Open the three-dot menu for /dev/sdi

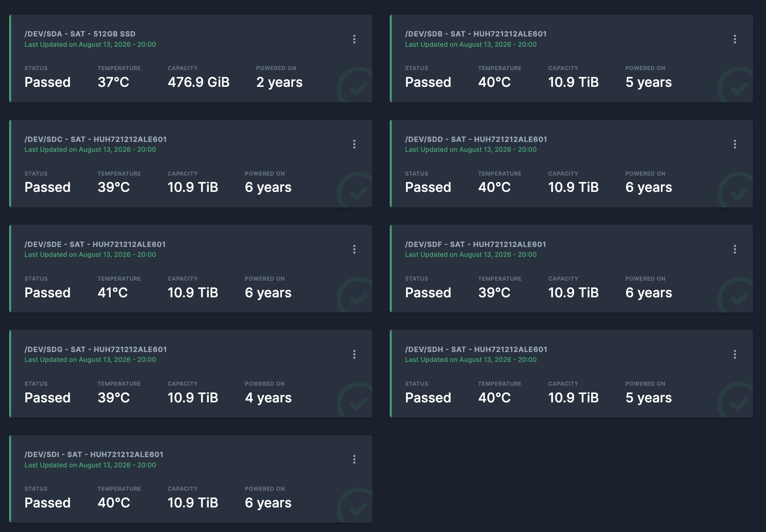(354, 459)
